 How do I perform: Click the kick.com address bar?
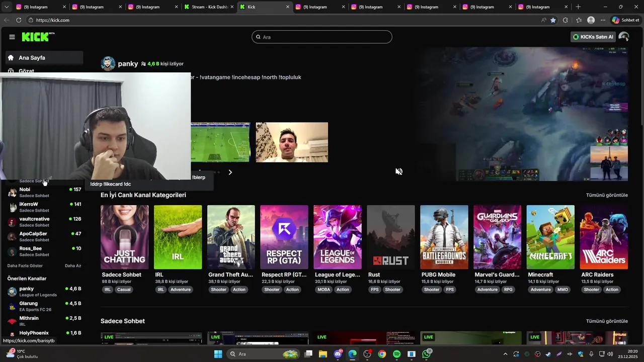(282, 20)
